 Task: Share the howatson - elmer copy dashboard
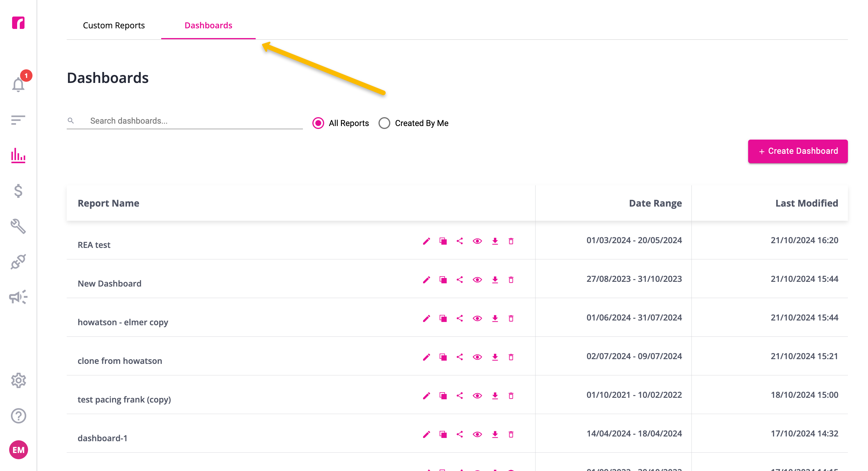(460, 318)
